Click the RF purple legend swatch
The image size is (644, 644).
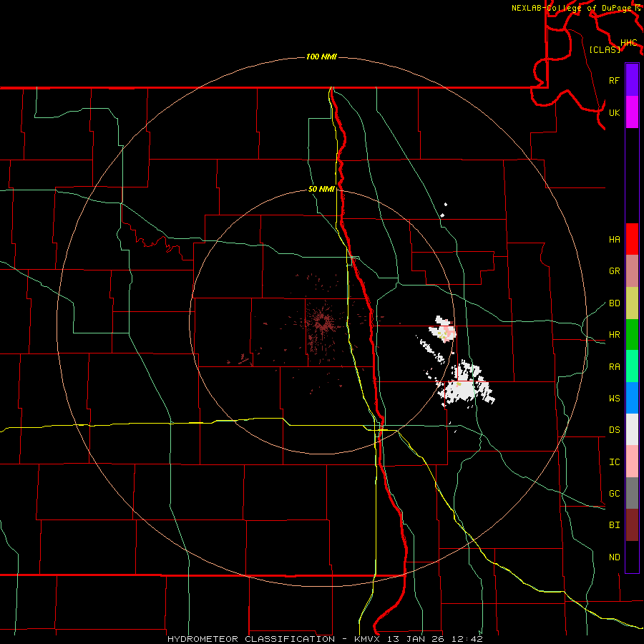(x=632, y=80)
